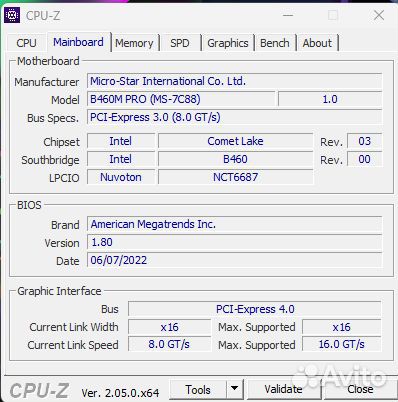Click the version text Ver. 2.05.0.x64
The width and height of the screenshot is (398, 402).
pyautogui.click(x=120, y=393)
